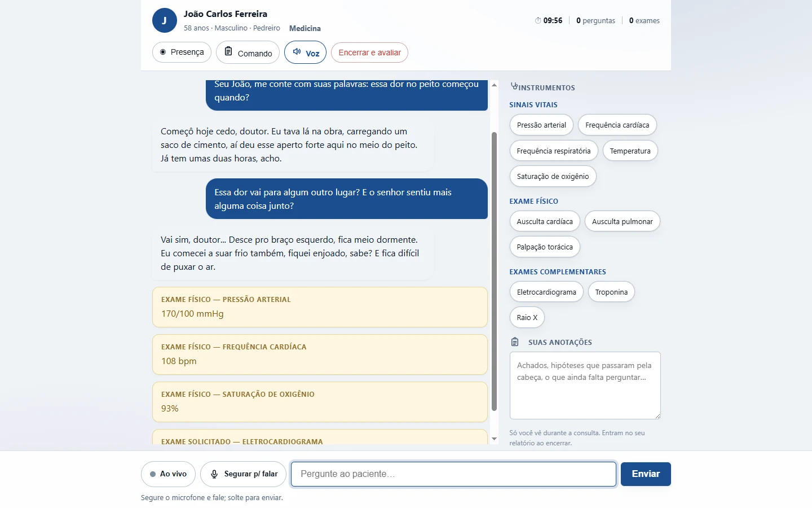Toggle the Presença mode button
This screenshot has height=508, width=812.
click(182, 52)
